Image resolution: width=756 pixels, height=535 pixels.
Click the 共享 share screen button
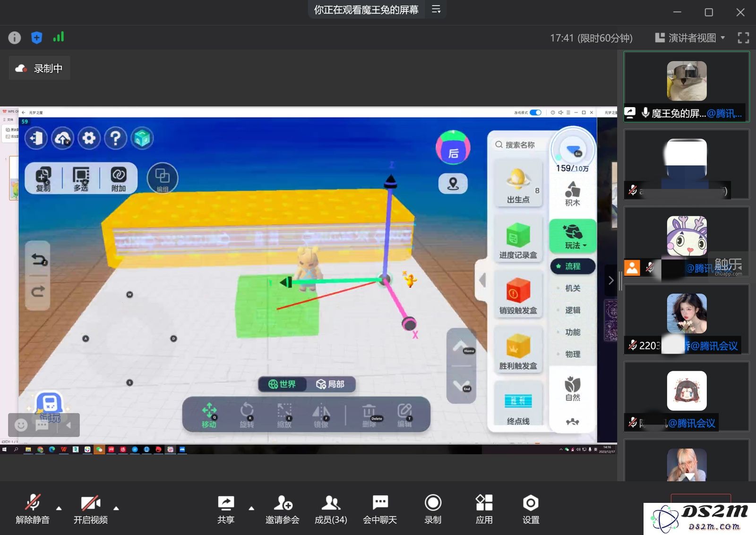[x=226, y=509]
